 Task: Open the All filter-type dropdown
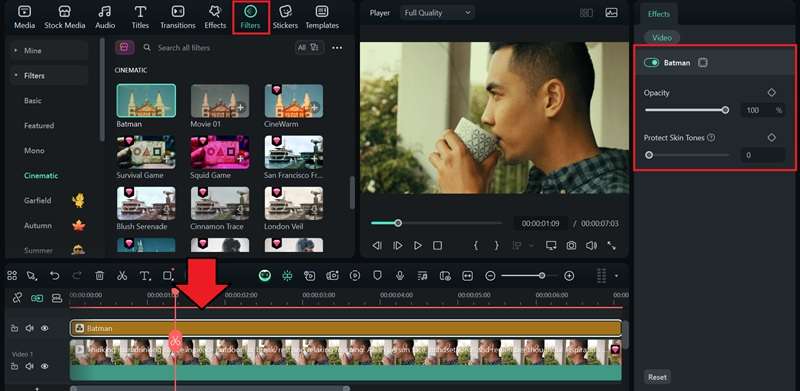click(x=309, y=47)
